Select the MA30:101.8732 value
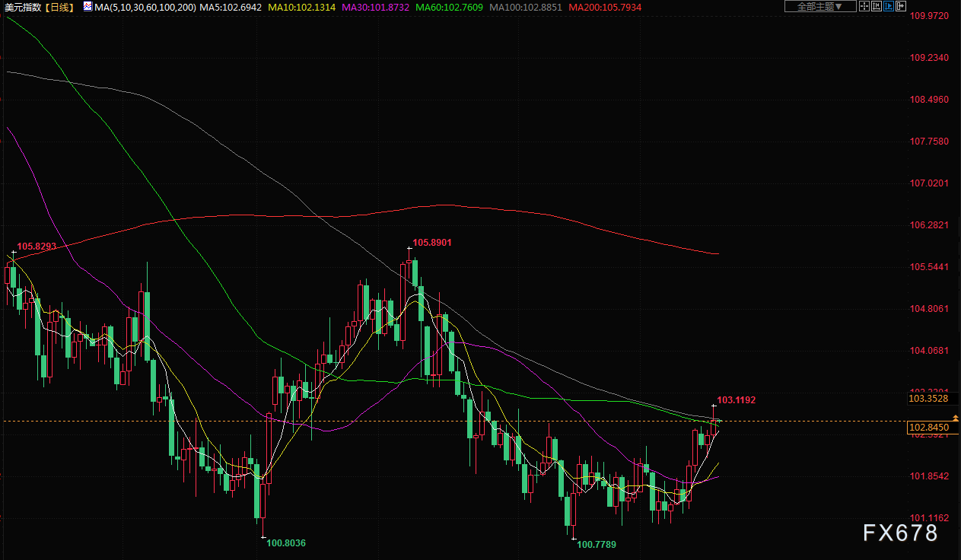Viewport: 961px width, 560px height. click(376, 7)
